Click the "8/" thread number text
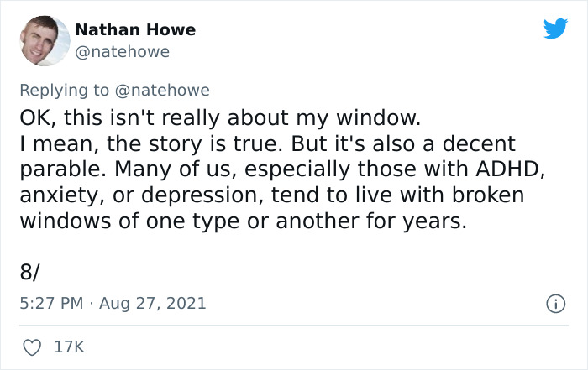Image resolution: width=588 pixels, height=370 pixels. pyautogui.click(x=29, y=271)
